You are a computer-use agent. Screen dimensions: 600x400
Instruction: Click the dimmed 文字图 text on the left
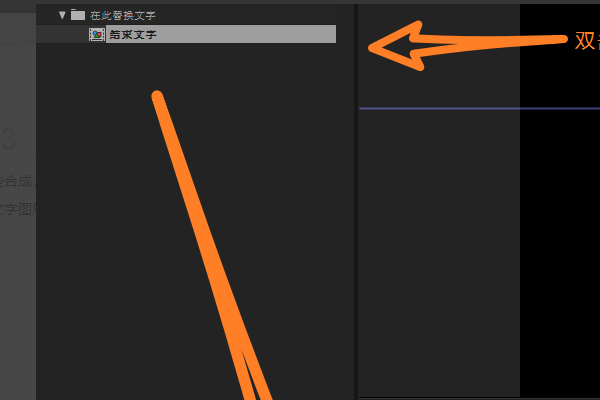point(17,209)
